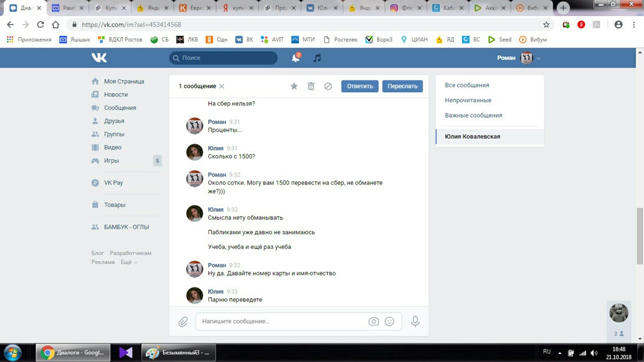Screen dimensions: 644x362
Task: Bookmark this page with the star
Action: 546,25
